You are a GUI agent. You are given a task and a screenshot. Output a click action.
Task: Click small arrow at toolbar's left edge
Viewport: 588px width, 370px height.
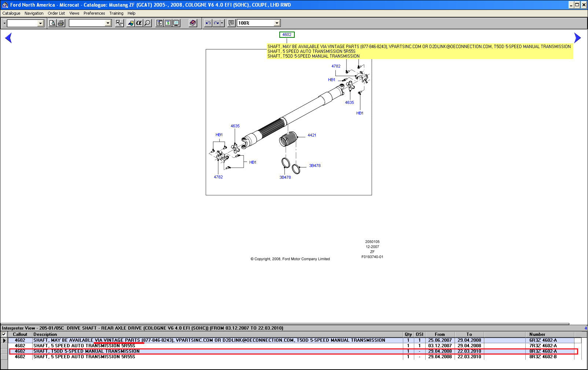[x=4, y=23]
